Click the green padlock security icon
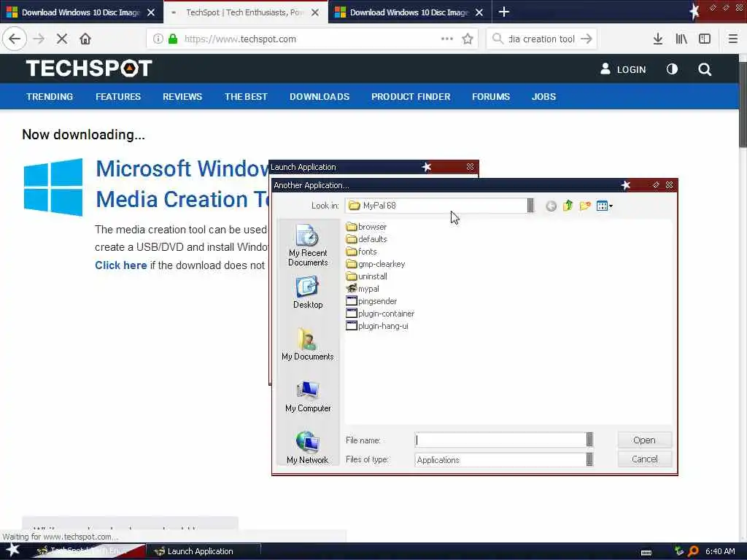Screen dimensions: 747x560 point(173,39)
